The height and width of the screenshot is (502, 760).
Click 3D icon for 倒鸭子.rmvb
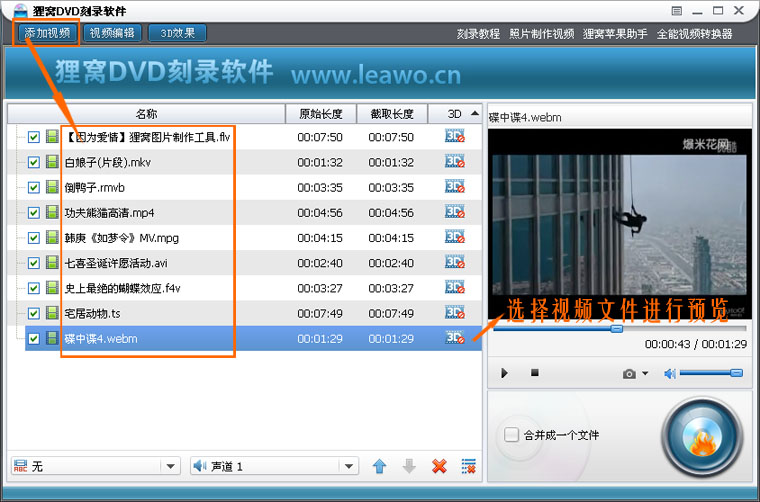455,187
